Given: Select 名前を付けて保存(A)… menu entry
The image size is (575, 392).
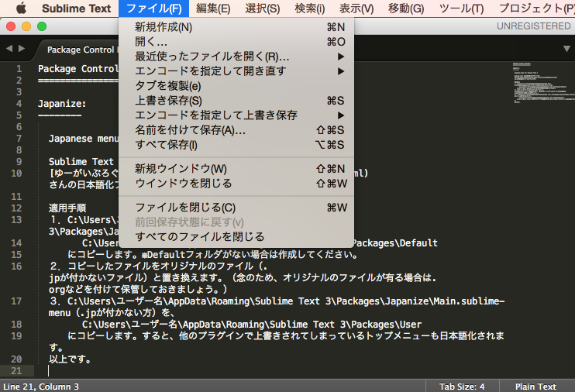Looking at the screenshot, I should pyautogui.click(x=236, y=130).
